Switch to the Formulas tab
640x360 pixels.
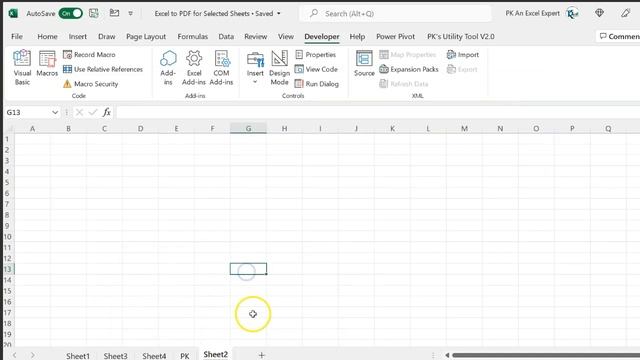click(193, 37)
